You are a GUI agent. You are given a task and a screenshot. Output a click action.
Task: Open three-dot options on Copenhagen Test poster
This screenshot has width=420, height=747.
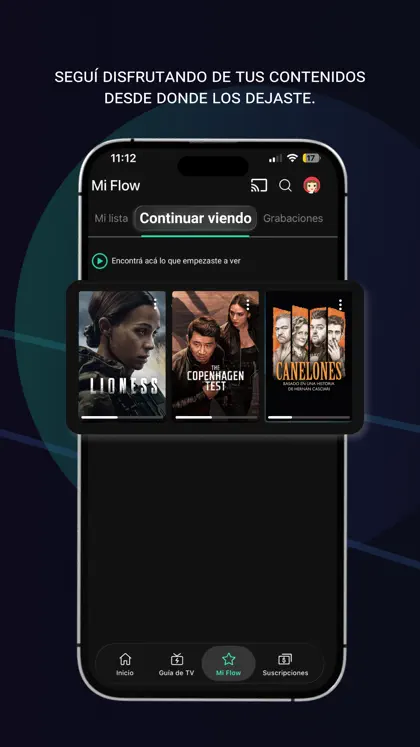click(248, 304)
